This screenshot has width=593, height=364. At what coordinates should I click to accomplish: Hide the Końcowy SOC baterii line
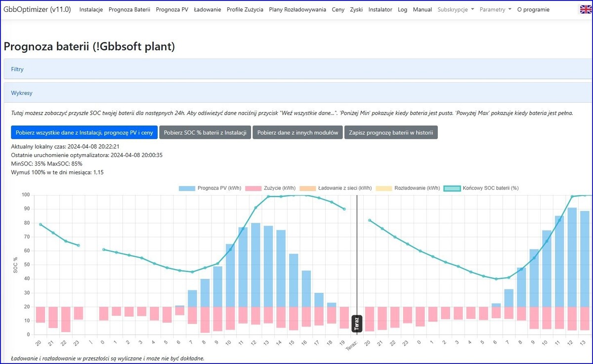click(481, 188)
